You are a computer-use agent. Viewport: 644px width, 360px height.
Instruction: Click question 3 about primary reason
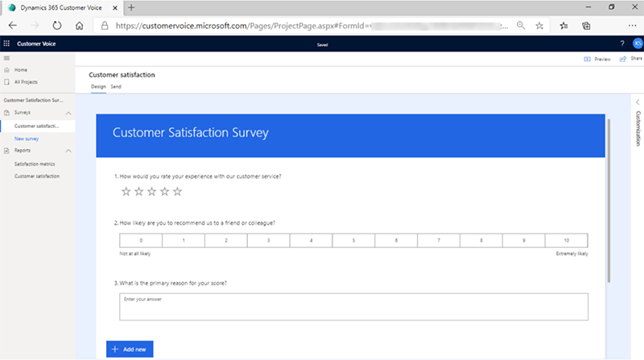[171, 283]
